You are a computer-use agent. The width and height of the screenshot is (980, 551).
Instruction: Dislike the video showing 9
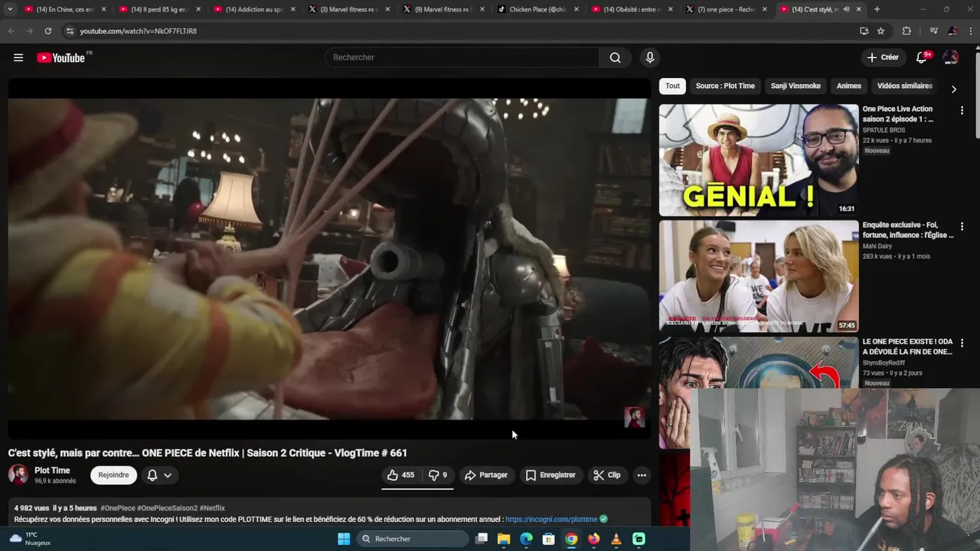click(x=438, y=475)
